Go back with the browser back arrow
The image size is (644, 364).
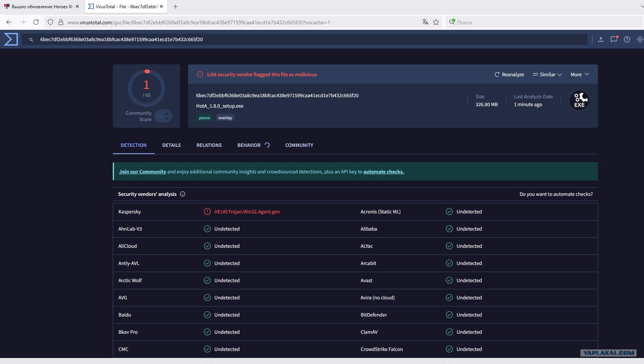click(9, 22)
